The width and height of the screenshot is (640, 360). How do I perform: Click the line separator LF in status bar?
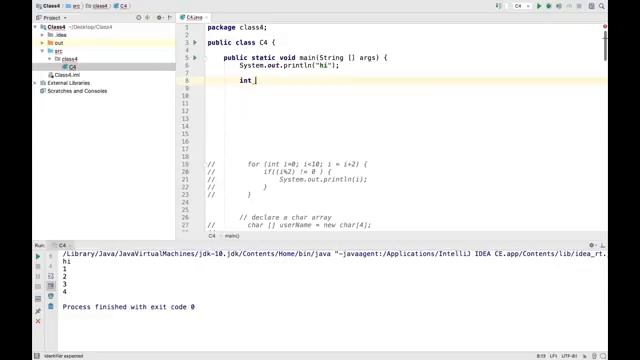click(x=553, y=356)
